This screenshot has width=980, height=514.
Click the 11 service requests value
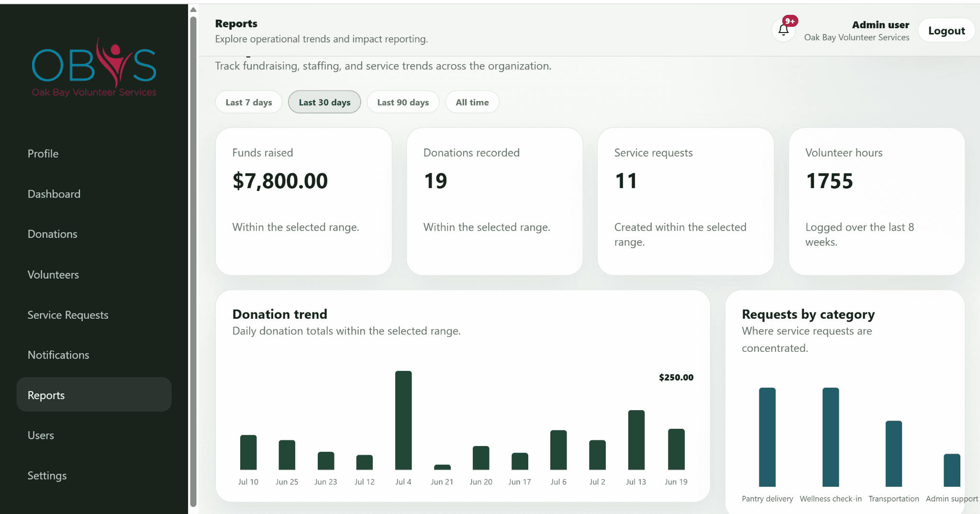pos(626,181)
